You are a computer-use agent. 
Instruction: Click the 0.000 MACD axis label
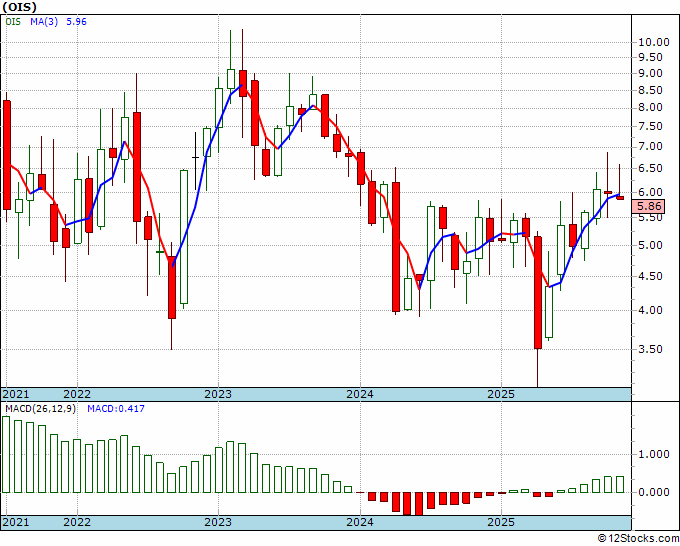[x=654, y=492]
